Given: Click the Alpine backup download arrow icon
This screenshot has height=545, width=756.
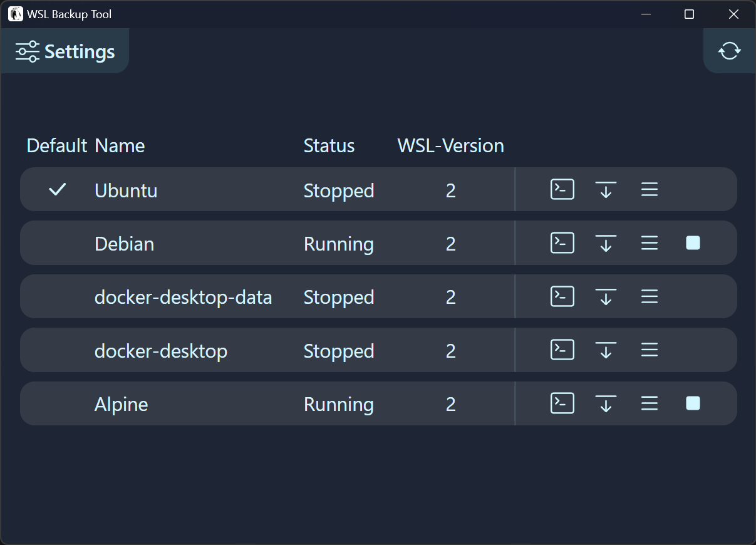Looking at the screenshot, I should coord(606,403).
